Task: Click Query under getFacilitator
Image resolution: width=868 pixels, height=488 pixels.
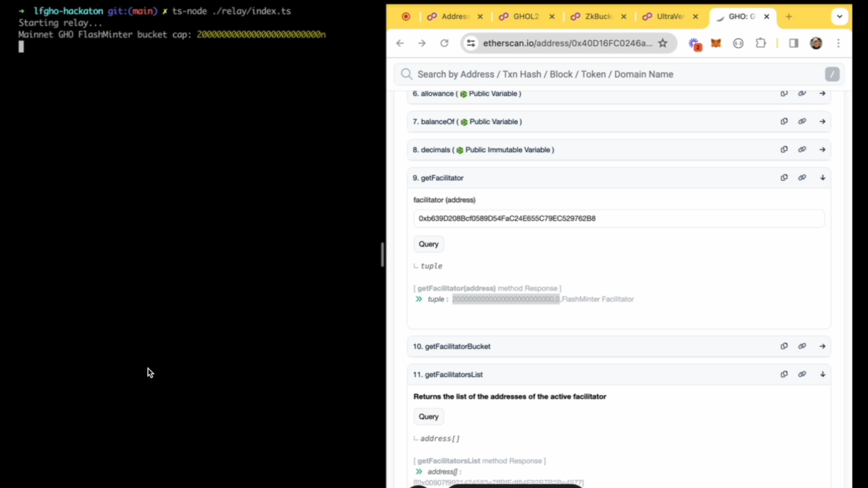Action: pyautogui.click(x=429, y=244)
